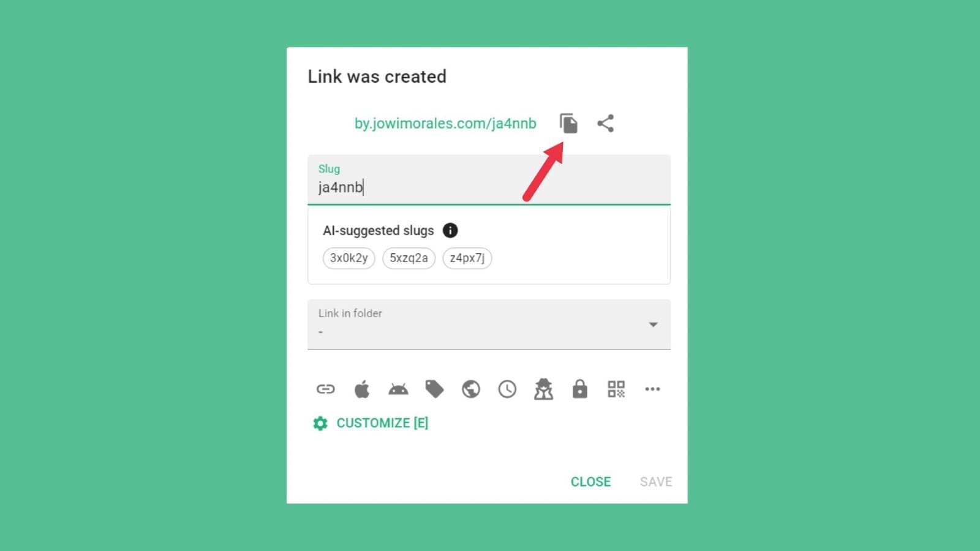The height and width of the screenshot is (551, 980).
Task: Open the Apple iOS targeting icon
Action: (362, 389)
